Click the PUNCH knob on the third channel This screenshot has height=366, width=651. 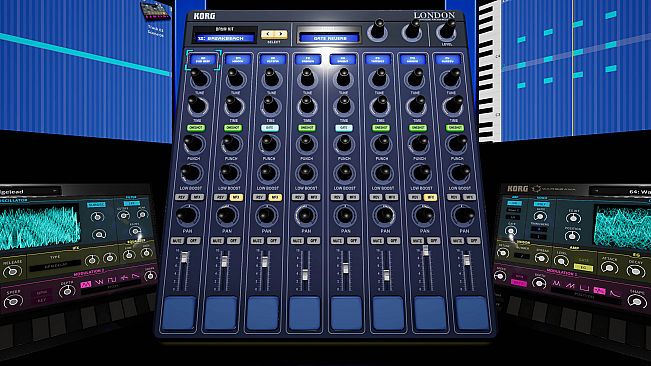[x=269, y=145]
